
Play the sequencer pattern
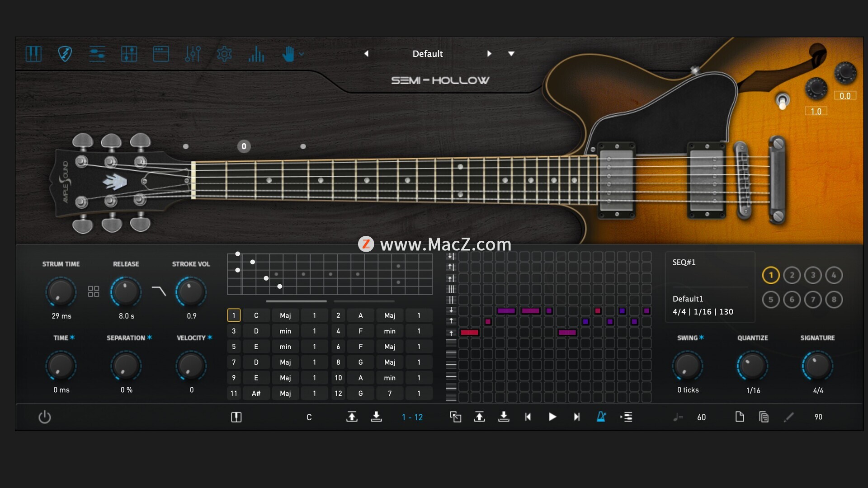[x=552, y=417]
